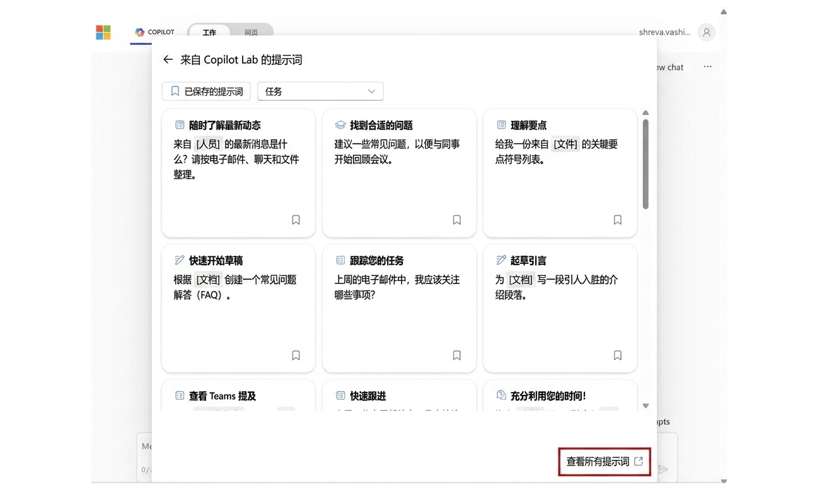Screen dimensions: 822x504
Task: Click the New chat button
Action: pos(670,67)
